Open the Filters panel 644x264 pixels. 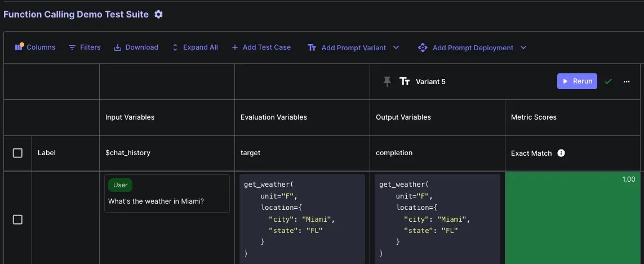click(x=85, y=47)
